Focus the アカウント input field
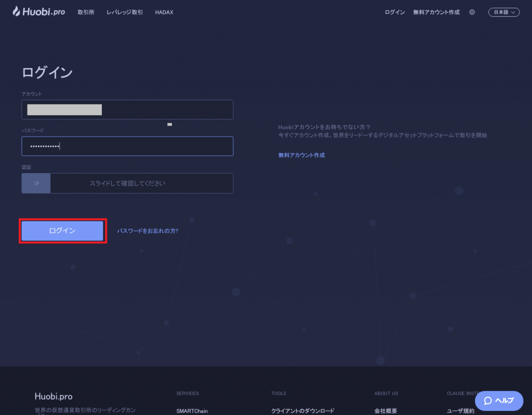Image resolution: width=532 pixels, height=415 pixels. click(x=127, y=110)
